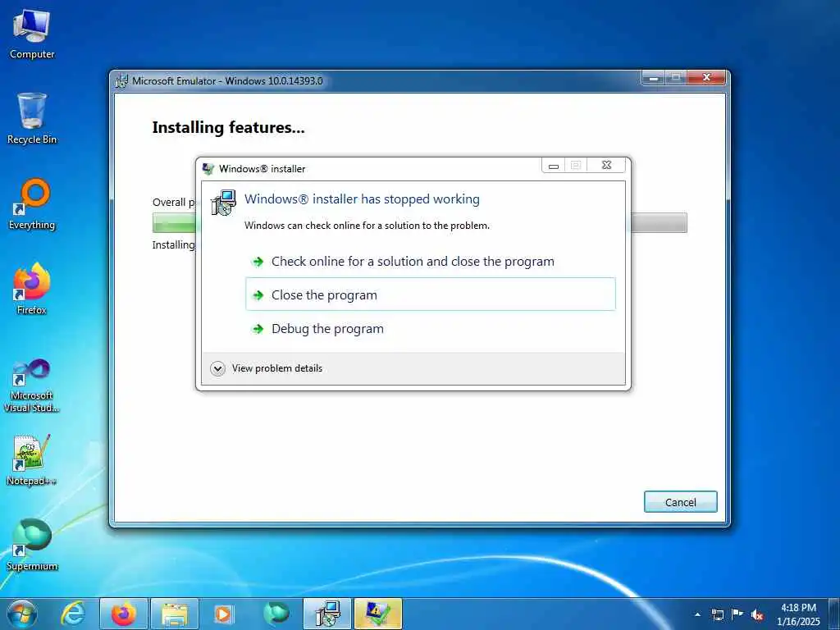Click 'Windows can check online for a solution' text
The image size is (840, 630).
tap(367, 226)
